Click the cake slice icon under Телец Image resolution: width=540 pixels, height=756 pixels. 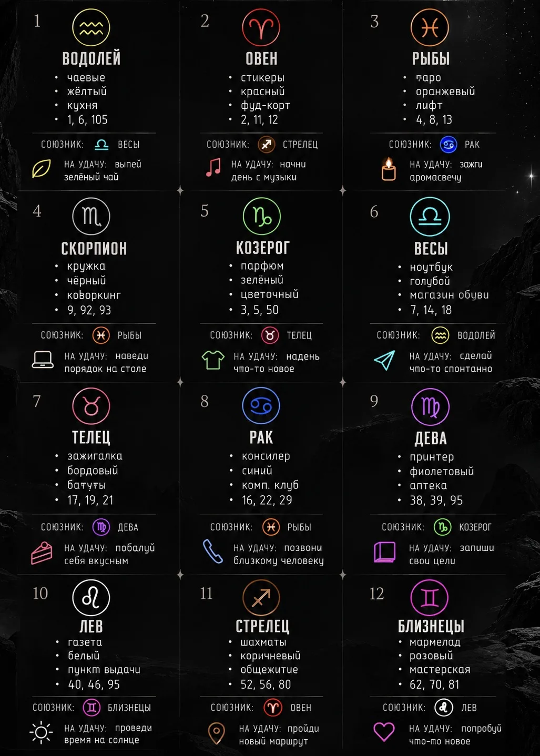42,553
